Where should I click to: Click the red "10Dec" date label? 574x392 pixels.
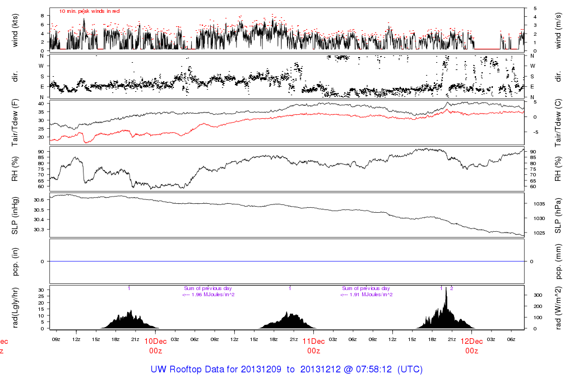coord(156,341)
